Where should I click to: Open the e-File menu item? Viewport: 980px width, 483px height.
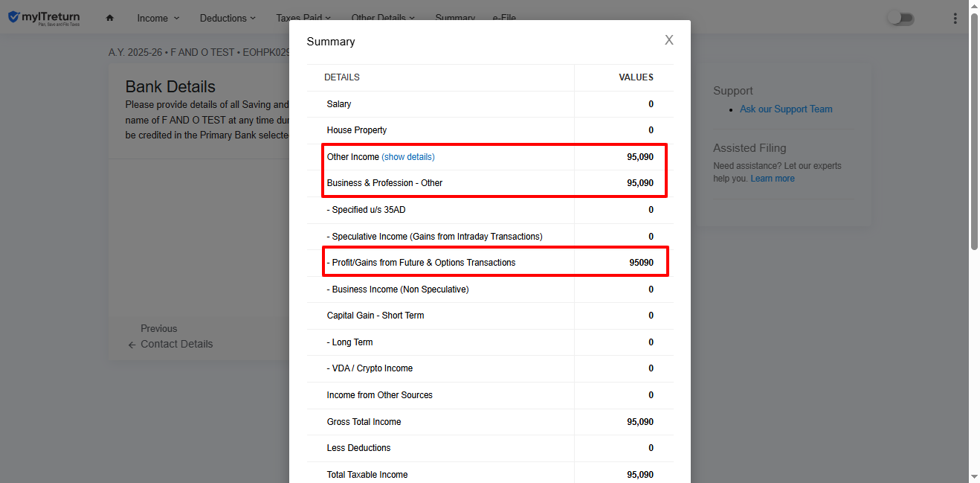point(504,18)
